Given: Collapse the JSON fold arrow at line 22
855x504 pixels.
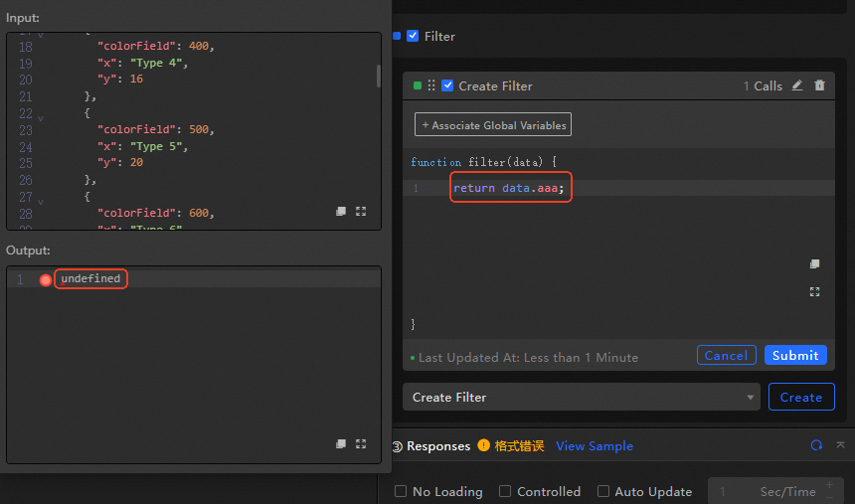Looking at the screenshot, I should (41, 118).
